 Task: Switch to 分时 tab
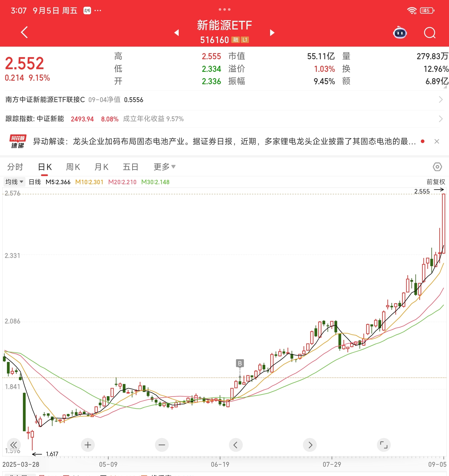[15, 167]
